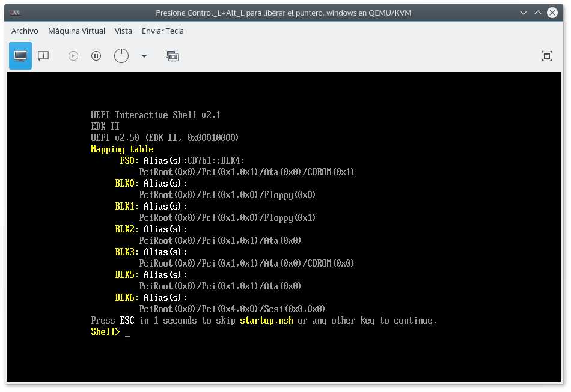Click the startup.nsh text
The height and width of the screenshot is (392, 571).
coord(266,321)
